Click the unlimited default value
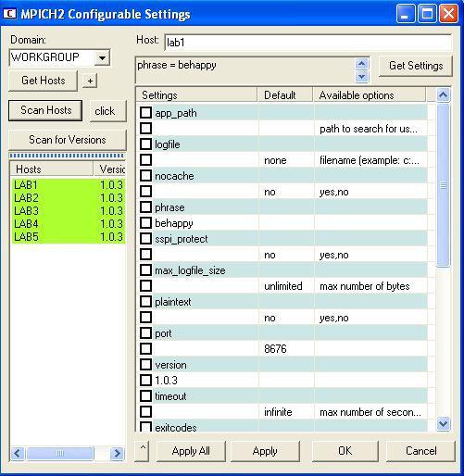464x476 pixels. [x=283, y=286]
